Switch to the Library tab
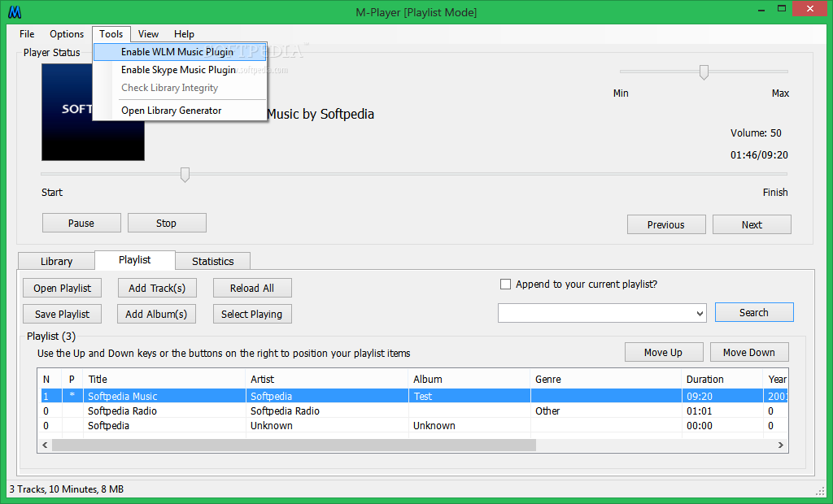Viewport: 833px width, 504px height. (56, 261)
